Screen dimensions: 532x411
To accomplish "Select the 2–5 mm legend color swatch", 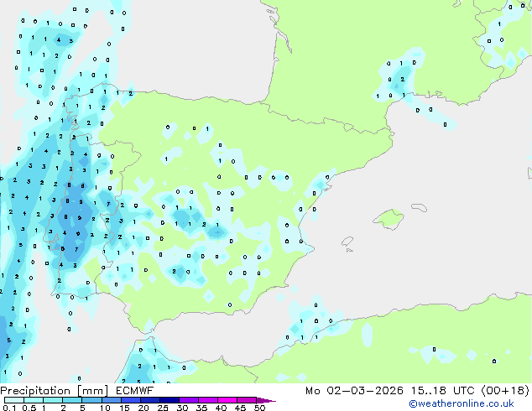I will pos(72,400).
